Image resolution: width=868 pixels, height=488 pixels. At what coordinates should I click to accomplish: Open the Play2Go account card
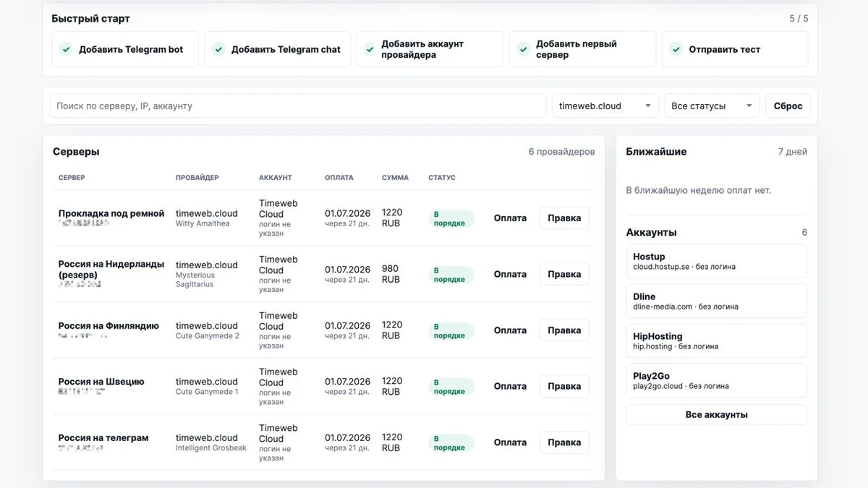click(x=716, y=380)
